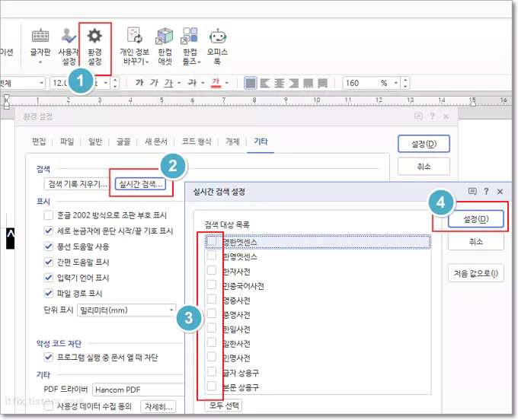Justify paragraph on both sides
The width and height of the screenshot is (518, 420).
pyautogui.click(x=250, y=83)
